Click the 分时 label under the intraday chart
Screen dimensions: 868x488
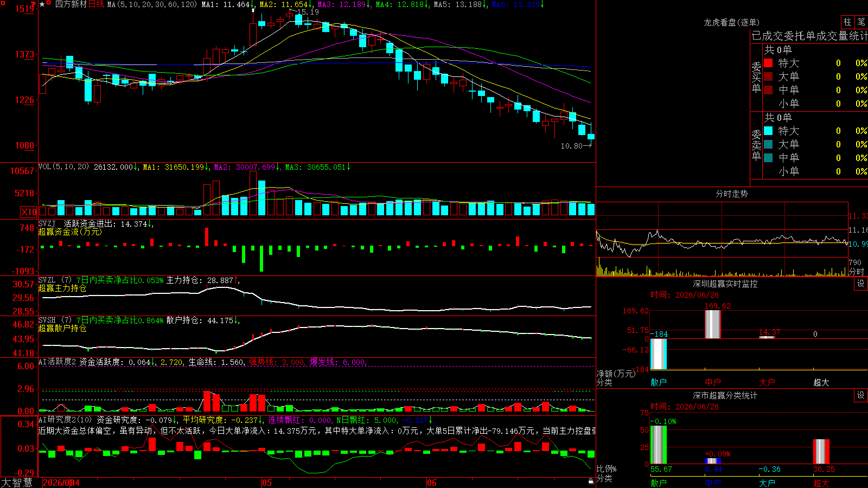[857, 271]
